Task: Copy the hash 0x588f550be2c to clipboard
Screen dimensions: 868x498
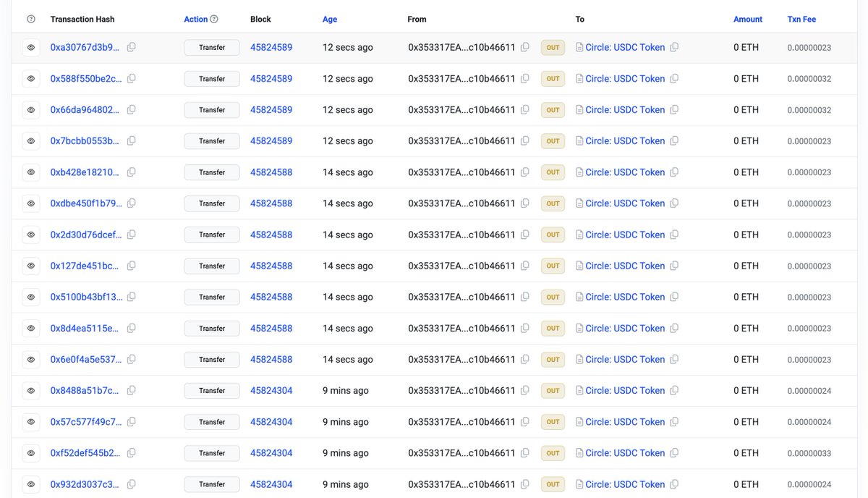Action: click(x=131, y=78)
